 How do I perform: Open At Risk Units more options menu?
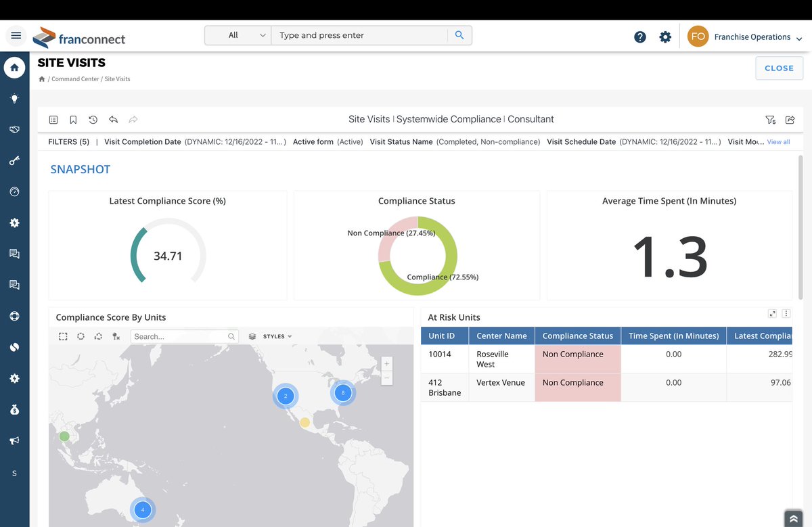pos(786,313)
